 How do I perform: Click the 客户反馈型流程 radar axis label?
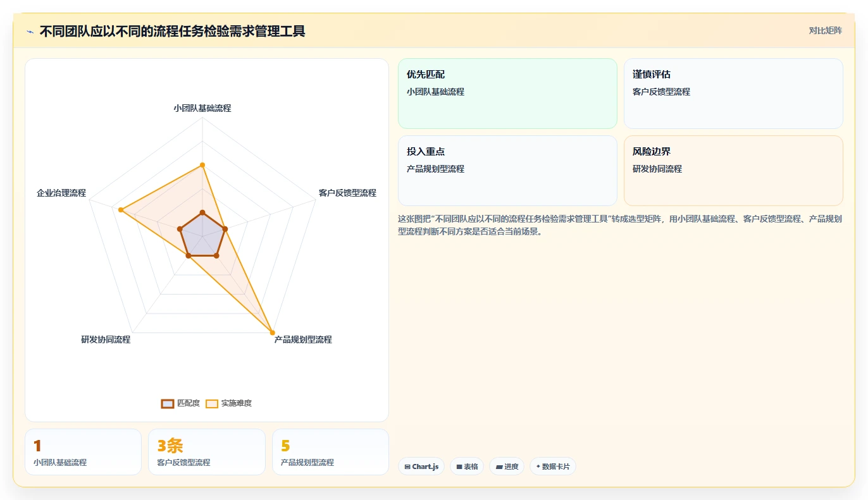click(x=347, y=193)
